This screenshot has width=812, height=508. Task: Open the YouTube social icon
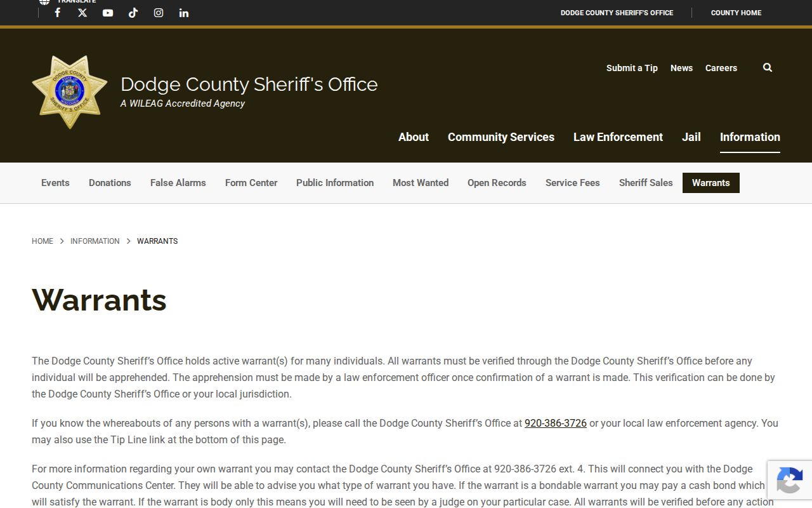point(108,13)
